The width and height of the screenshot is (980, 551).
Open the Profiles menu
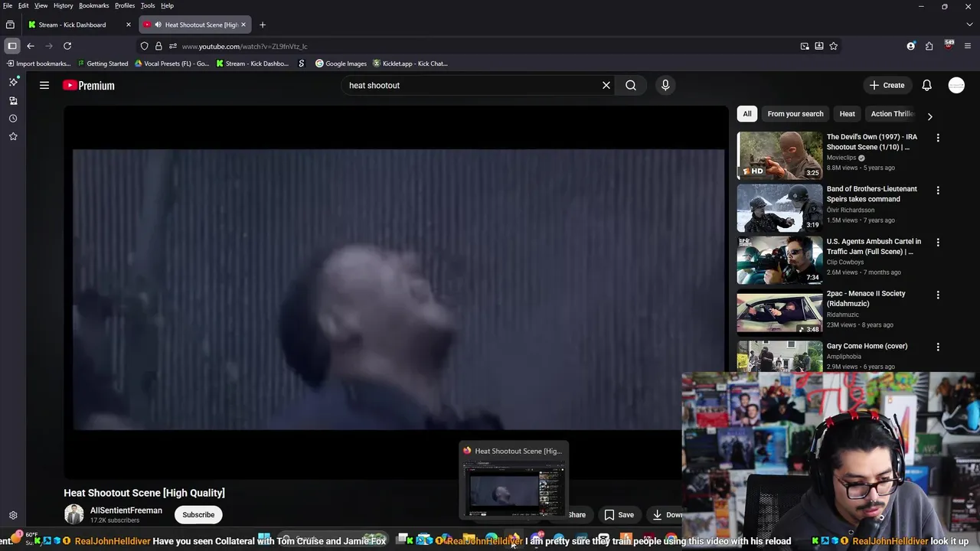125,5
